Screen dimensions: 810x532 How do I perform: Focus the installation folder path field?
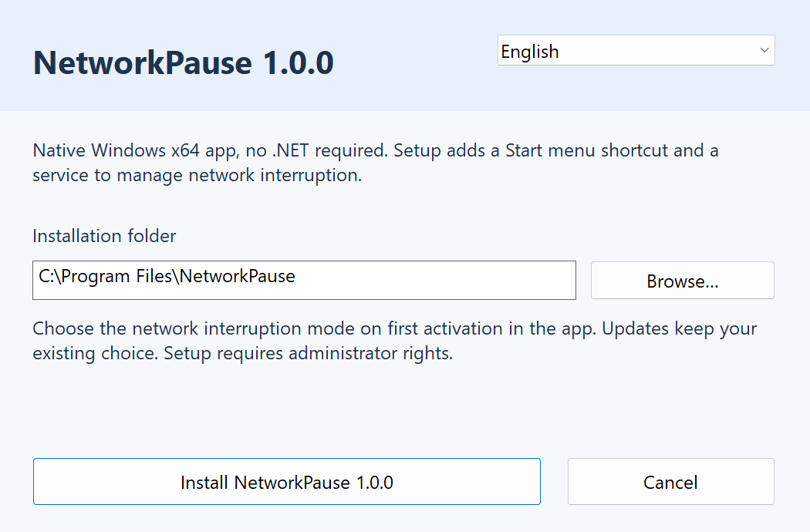pos(304,280)
